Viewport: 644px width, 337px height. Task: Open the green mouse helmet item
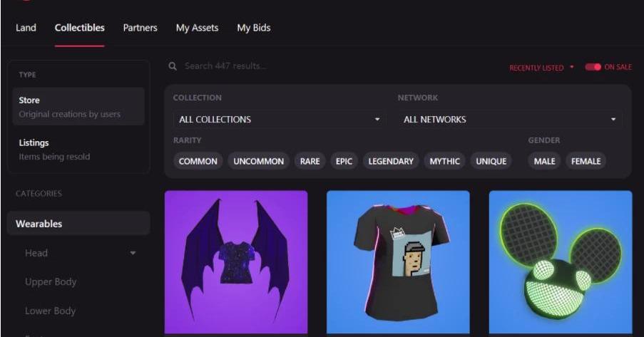point(561,263)
